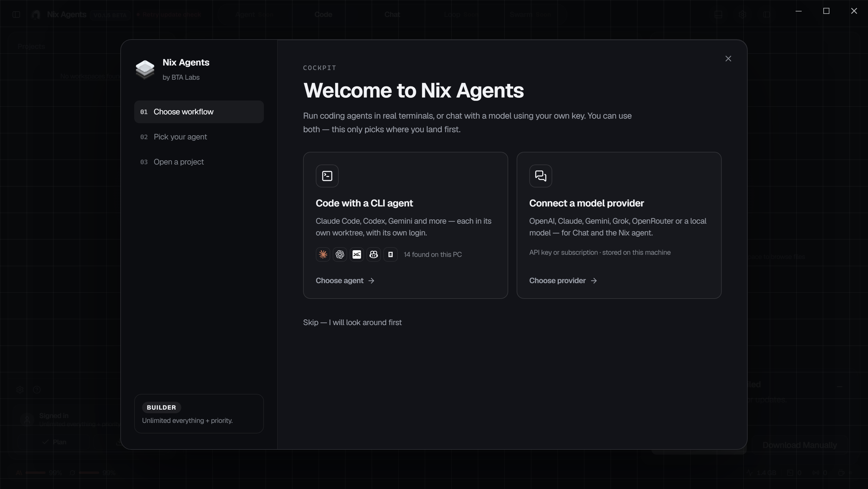The width and height of the screenshot is (868, 489).
Task: Click the 'Connect a model provider' heading
Action: click(586, 203)
